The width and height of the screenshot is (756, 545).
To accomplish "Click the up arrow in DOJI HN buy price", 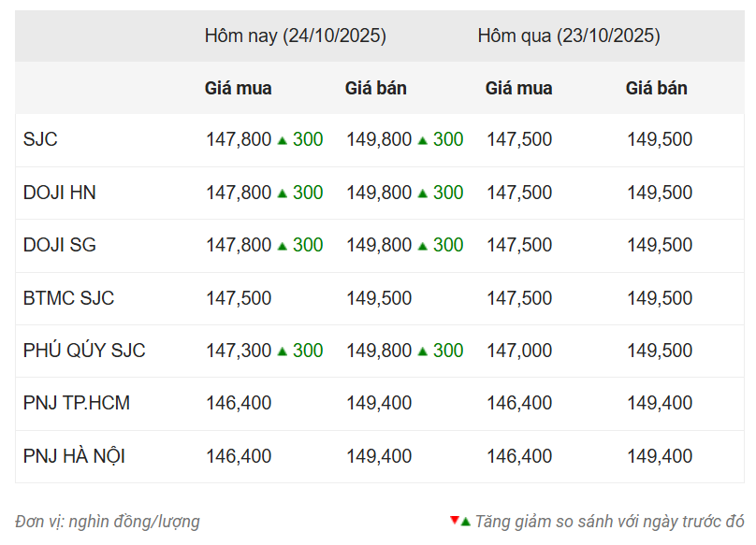I will (x=282, y=194).
